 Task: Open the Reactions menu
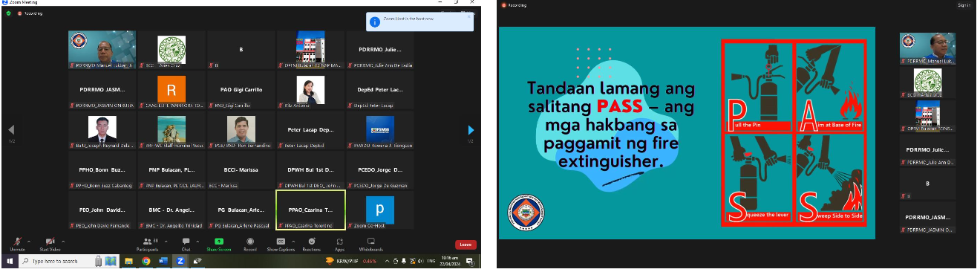312,244
